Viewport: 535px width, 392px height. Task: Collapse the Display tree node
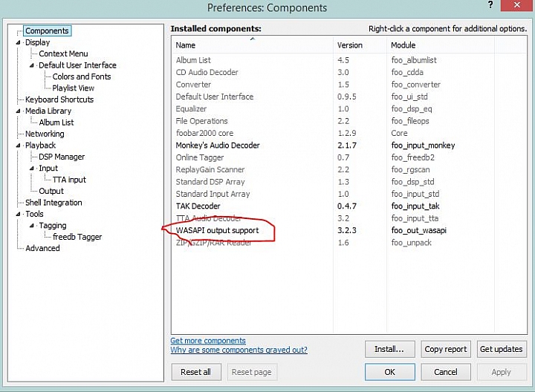pyautogui.click(x=18, y=42)
